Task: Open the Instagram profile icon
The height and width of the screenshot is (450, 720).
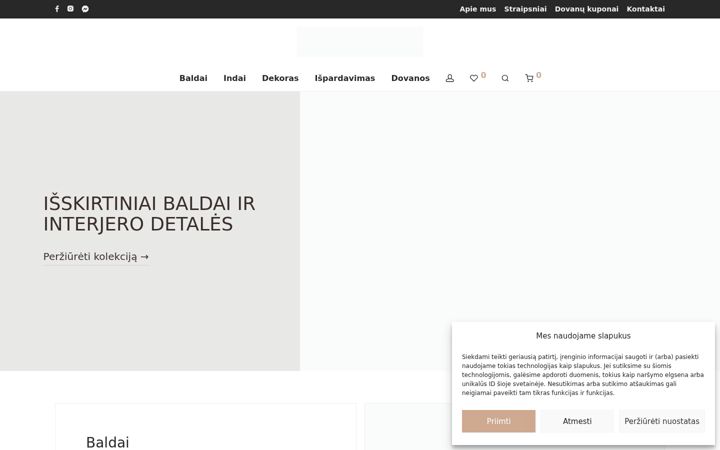Action: (x=70, y=9)
